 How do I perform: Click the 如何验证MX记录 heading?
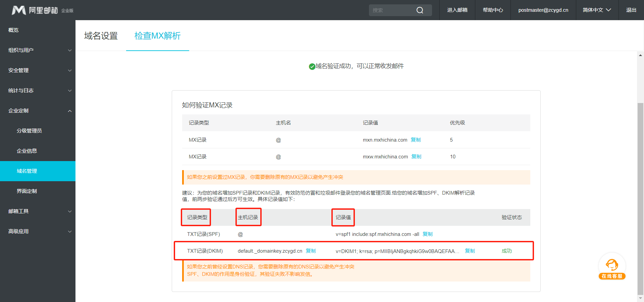click(x=207, y=105)
